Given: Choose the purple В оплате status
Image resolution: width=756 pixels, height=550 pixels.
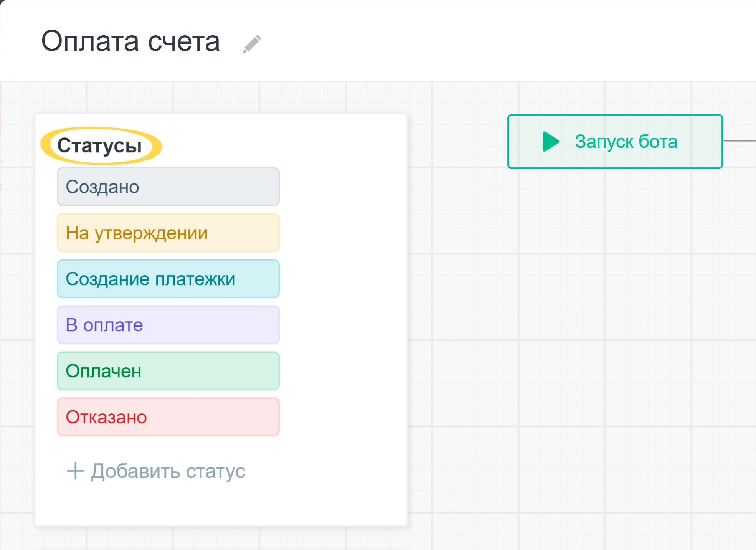Looking at the screenshot, I should [168, 325].
